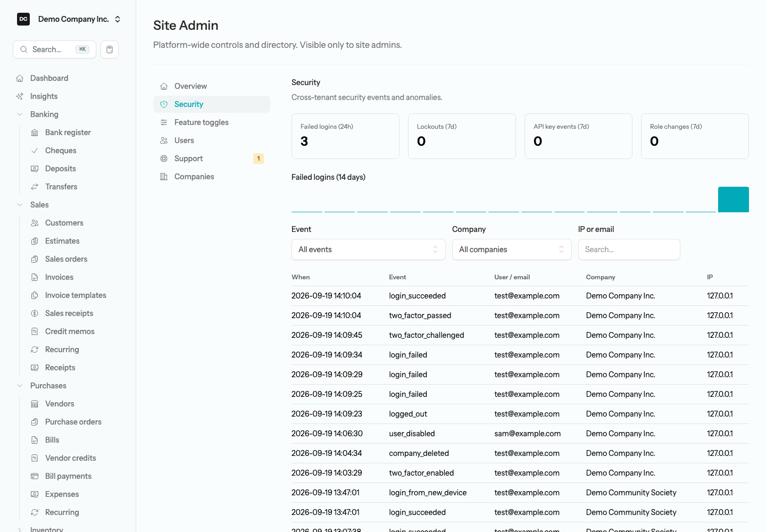
Task: Open Invoice templates in the sidebar
Action: click(76, 295)
